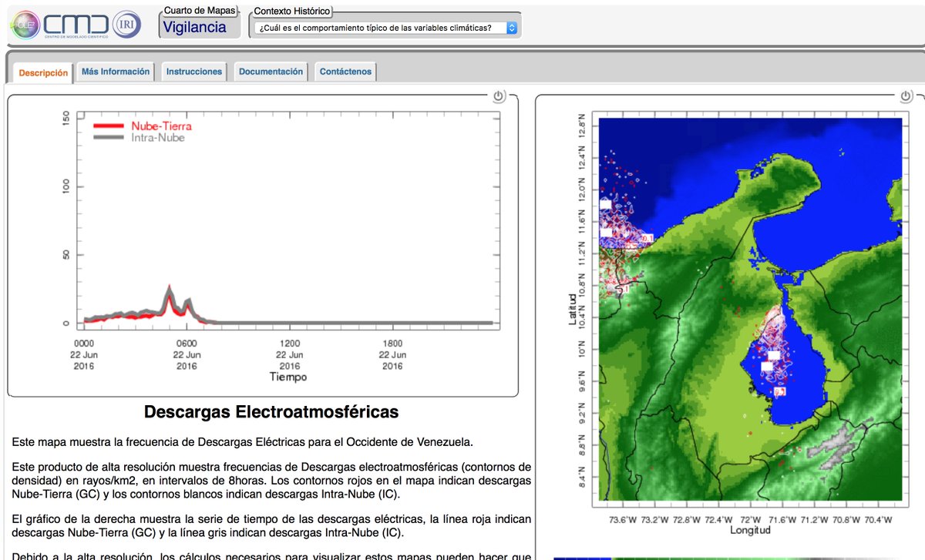
Task: Toggle power icon above time series chart
Action: [x=498, y=96]
